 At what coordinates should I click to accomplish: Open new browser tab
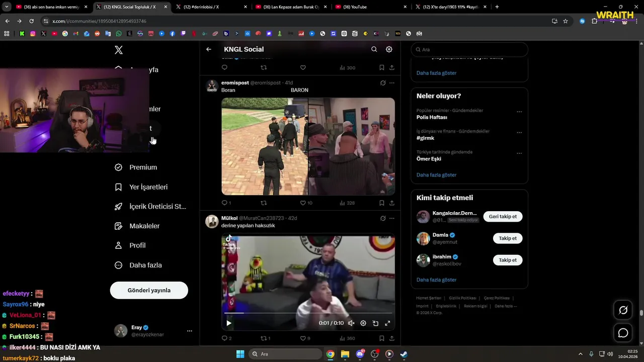(x=497, y=7)
